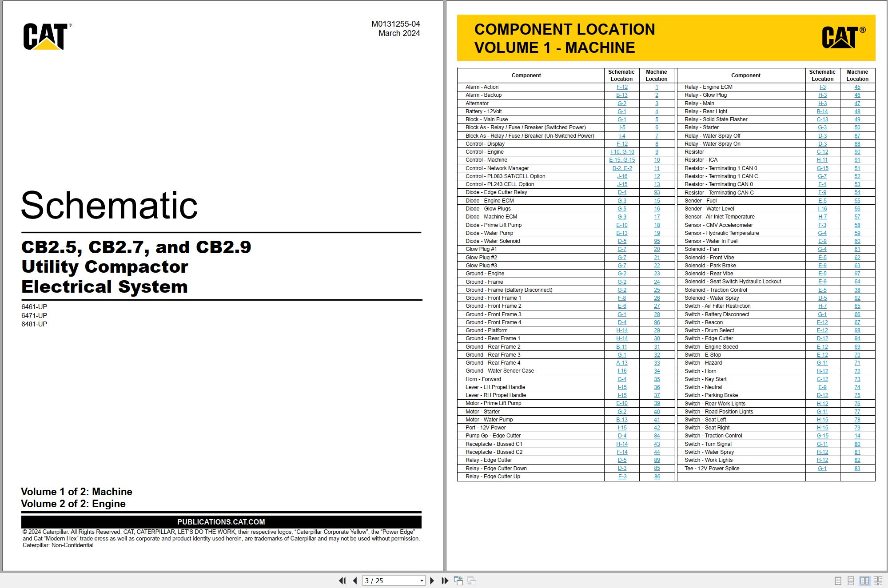Click the "Receptacle - Bussed C1" component cell
Viewport: 888px width, 588px height.
[x=531, y=444]
